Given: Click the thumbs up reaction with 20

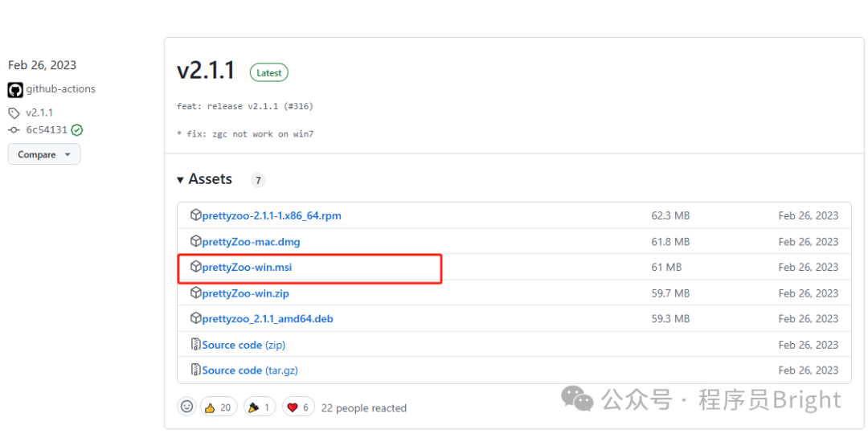Looking at the screenshot, I should tap(219, 407).
